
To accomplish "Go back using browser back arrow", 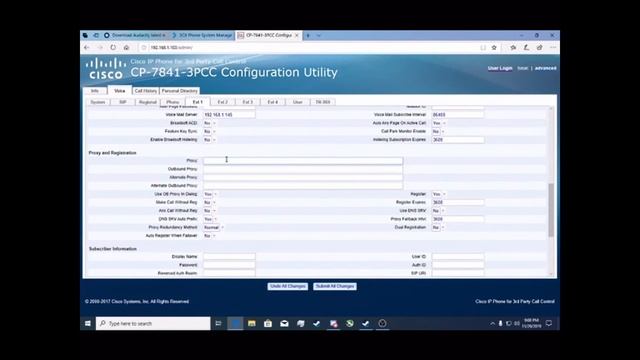I will coord(87,48).
